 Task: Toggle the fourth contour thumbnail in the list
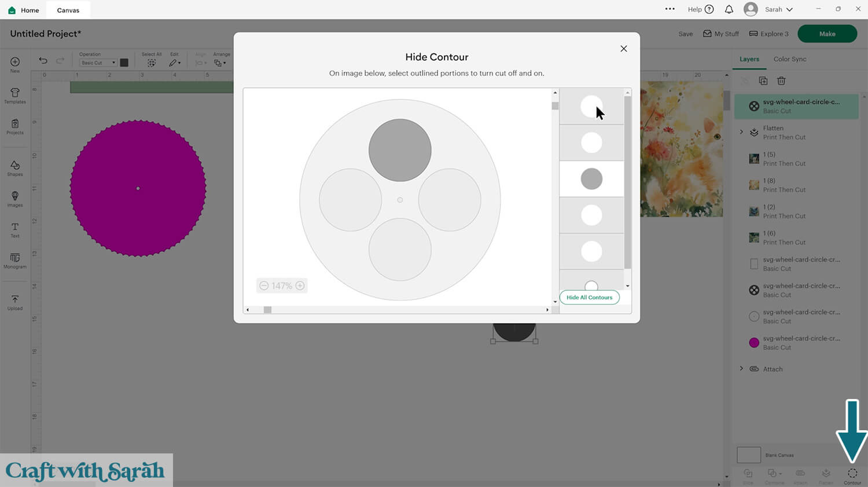(591, 215)
